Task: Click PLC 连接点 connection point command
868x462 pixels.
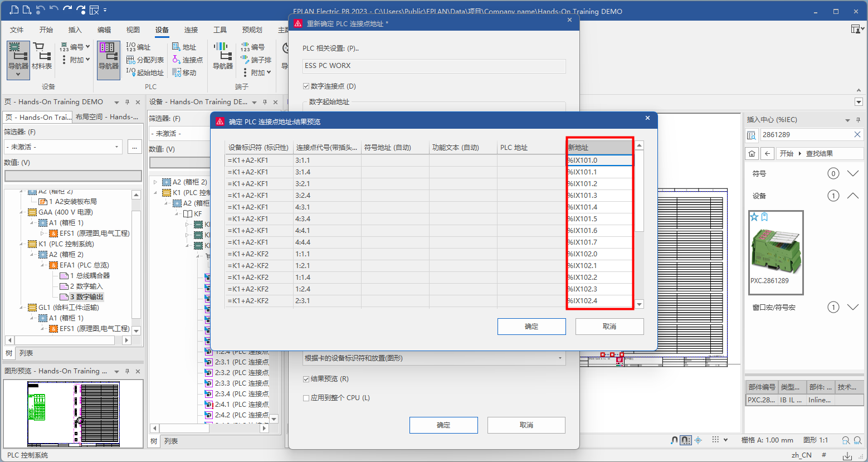Action: click(x=188, y=60)
